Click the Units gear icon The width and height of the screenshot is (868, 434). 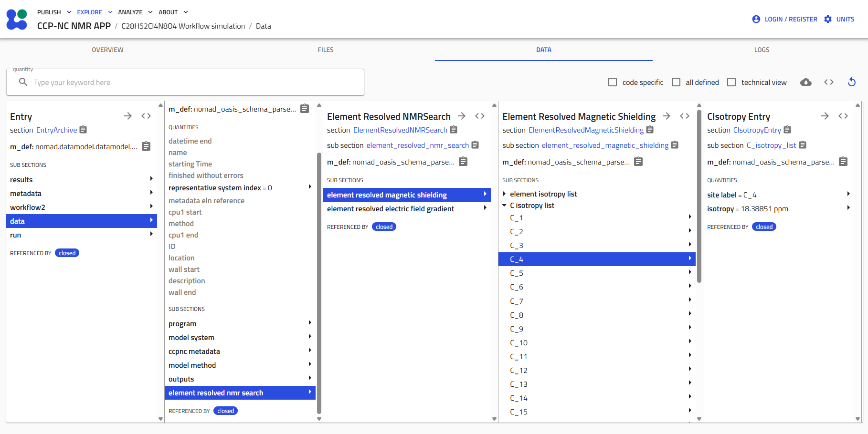tap(828, 19)
